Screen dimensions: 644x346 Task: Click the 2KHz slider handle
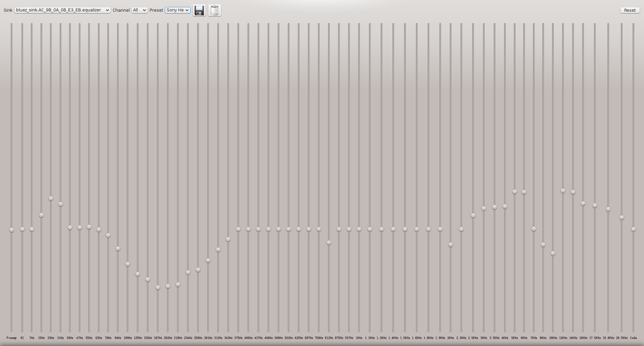click(450, 245)
